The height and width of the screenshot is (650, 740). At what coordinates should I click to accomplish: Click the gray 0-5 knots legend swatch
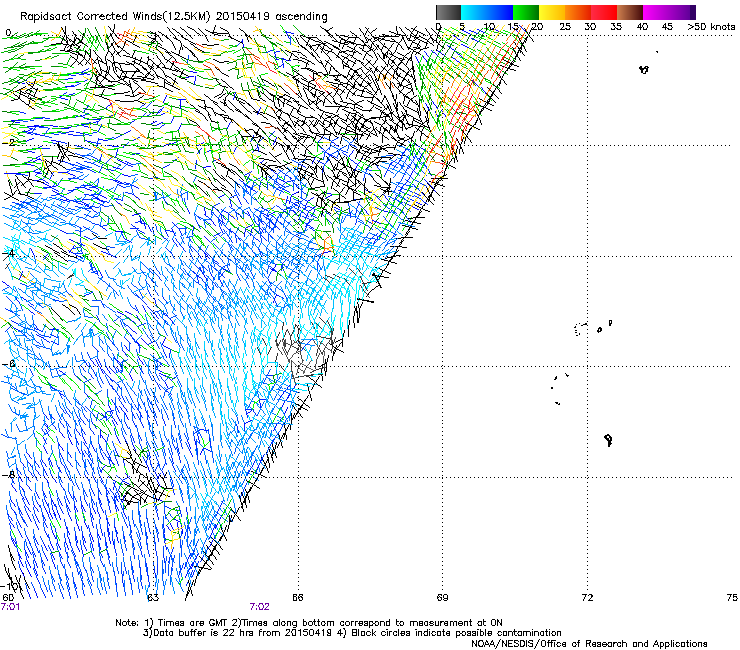(448, 12)
